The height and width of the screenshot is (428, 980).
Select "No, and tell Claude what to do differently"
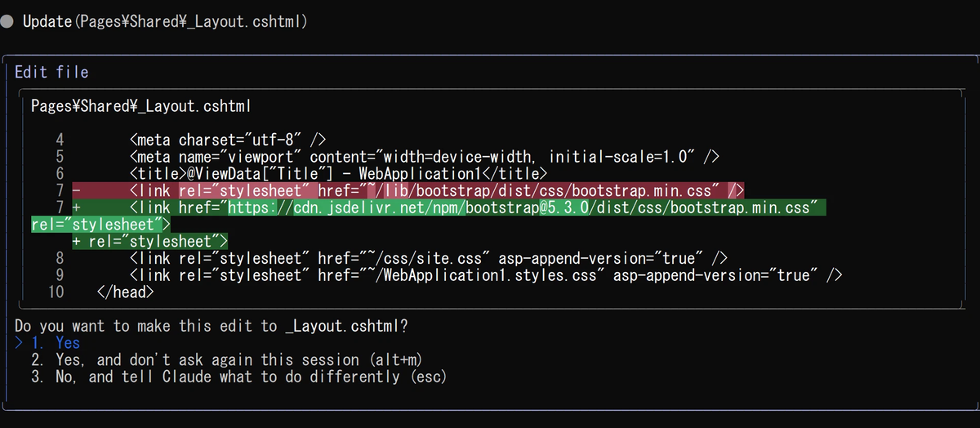click(238, 377)
